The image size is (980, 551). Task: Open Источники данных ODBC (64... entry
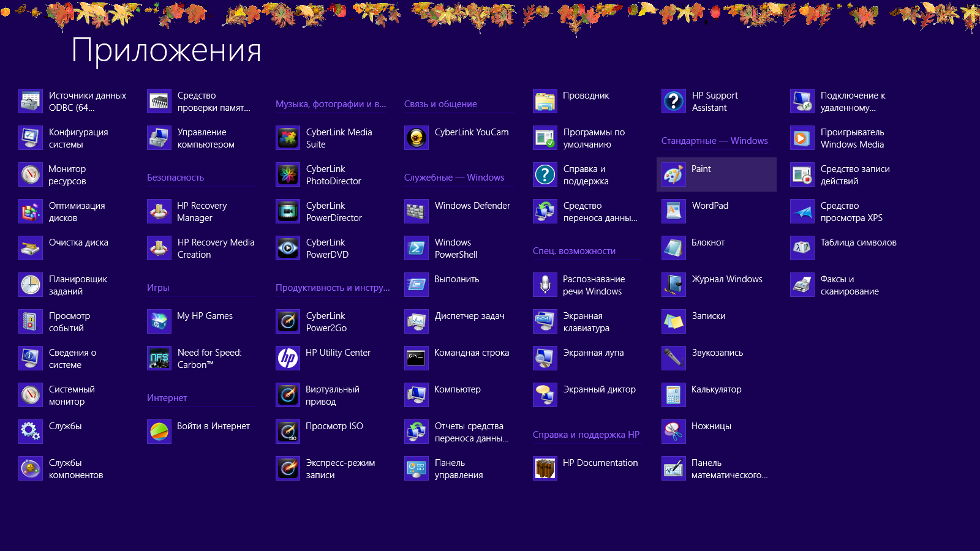point(73,101)
